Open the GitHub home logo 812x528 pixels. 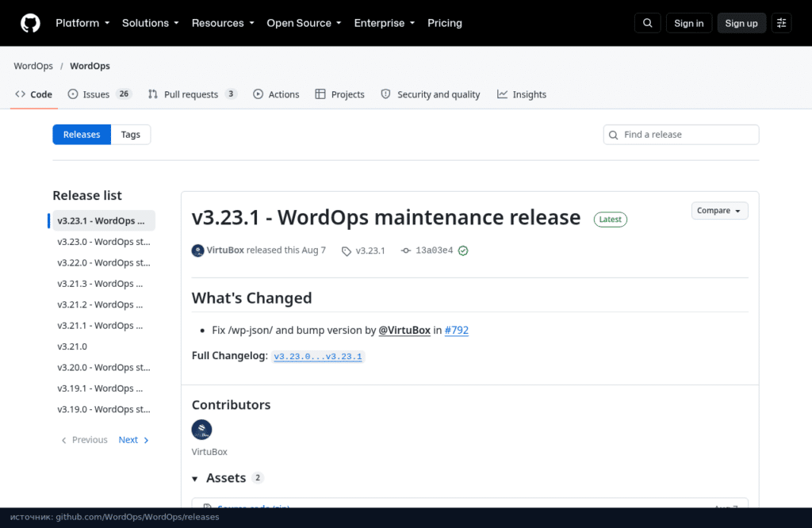(30, 23)
